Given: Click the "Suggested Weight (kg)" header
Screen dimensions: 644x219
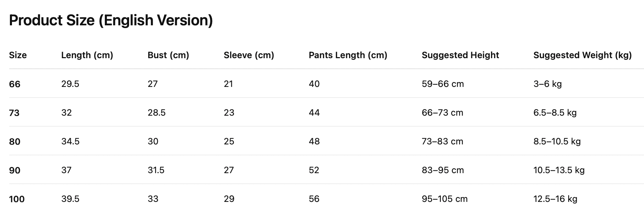Looking at the screenshot, I should tap(582, 55).
